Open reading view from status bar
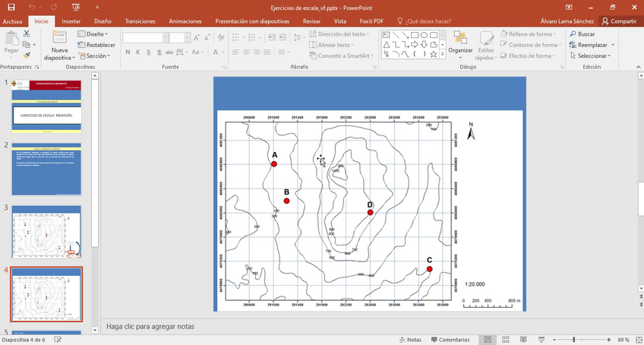This screenshot has width=644, height=345. pos(521,340)
